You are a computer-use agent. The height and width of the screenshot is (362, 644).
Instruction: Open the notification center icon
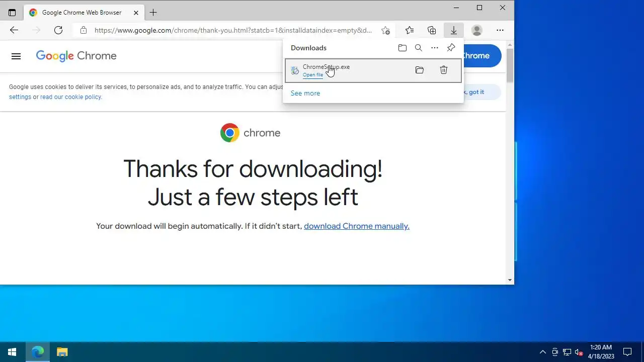(x=627, y=352)
